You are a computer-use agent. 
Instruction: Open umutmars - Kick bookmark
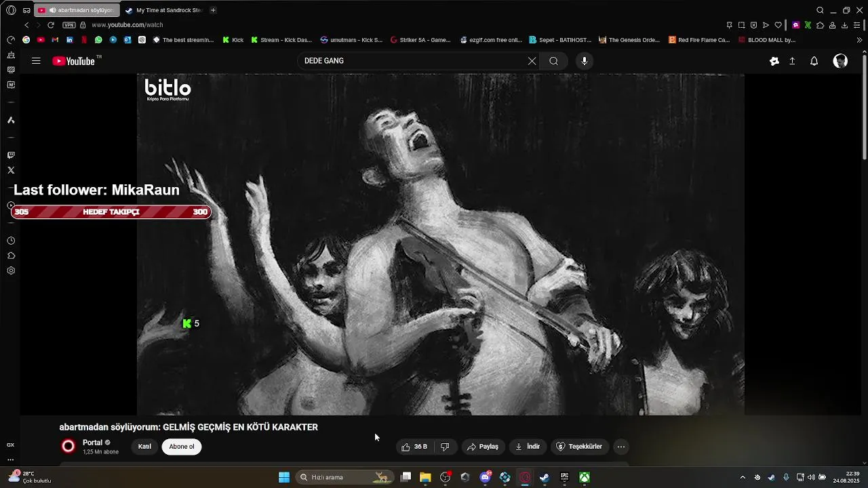tap(351, 40)
